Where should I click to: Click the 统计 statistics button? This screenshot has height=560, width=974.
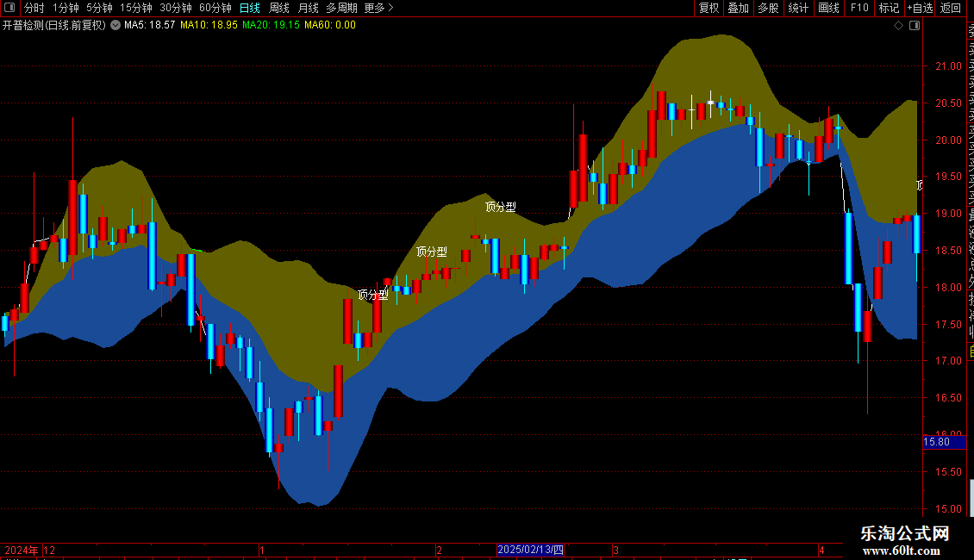(798, 8)
